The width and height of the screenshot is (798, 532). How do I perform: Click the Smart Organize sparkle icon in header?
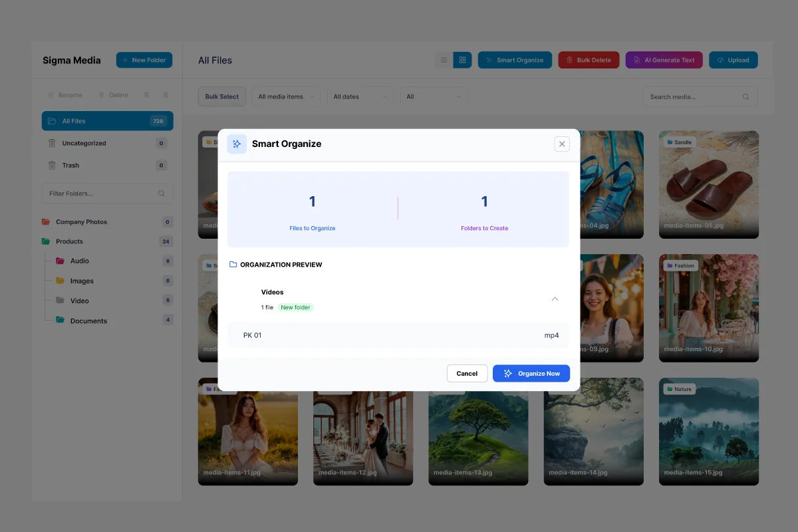pos(489,61)
